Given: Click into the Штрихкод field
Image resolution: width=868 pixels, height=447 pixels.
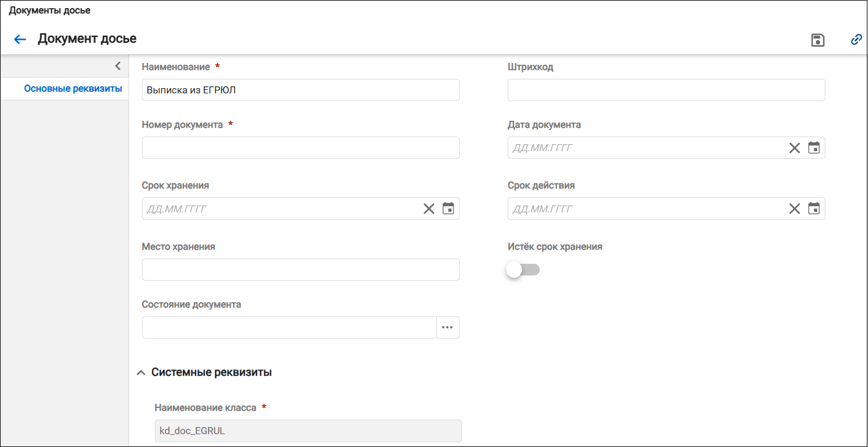Looking at the screenshot, I should click(x=666, y=90).
